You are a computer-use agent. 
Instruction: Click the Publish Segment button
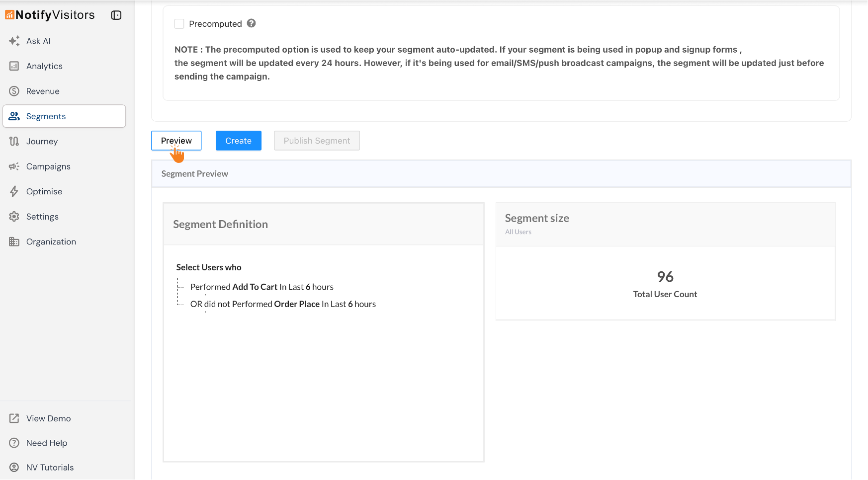pos(317,141)
